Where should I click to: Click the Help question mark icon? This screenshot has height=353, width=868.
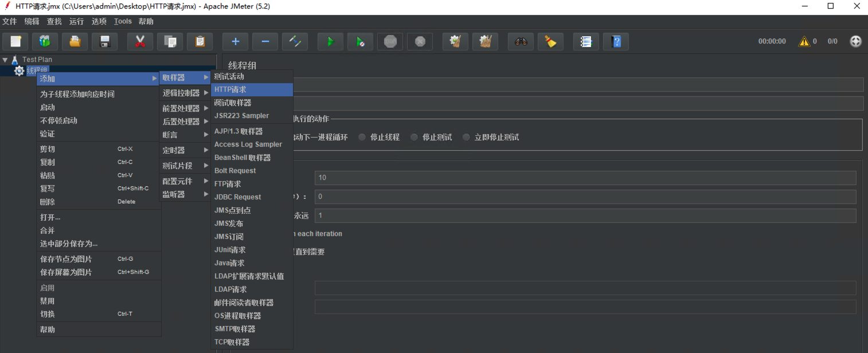pos(616,41)
